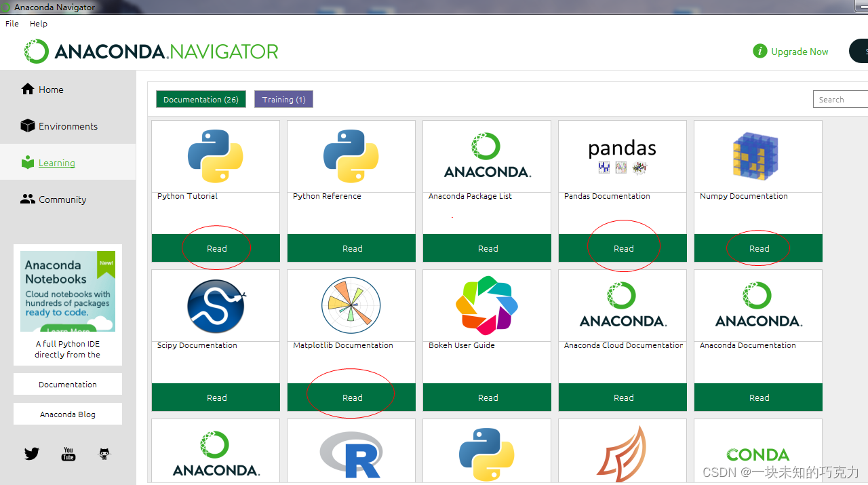
Task: Open the YouTube icon
Action: (68, 454)
